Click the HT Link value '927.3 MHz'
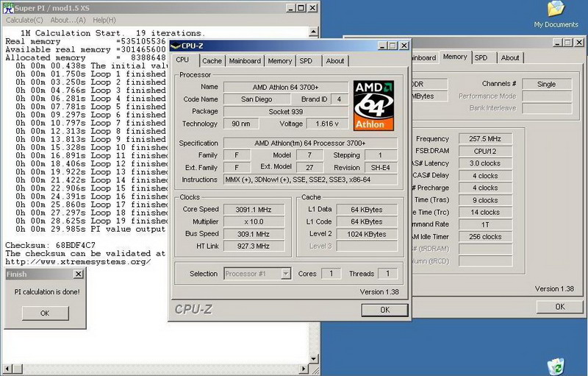 [254, 246]
